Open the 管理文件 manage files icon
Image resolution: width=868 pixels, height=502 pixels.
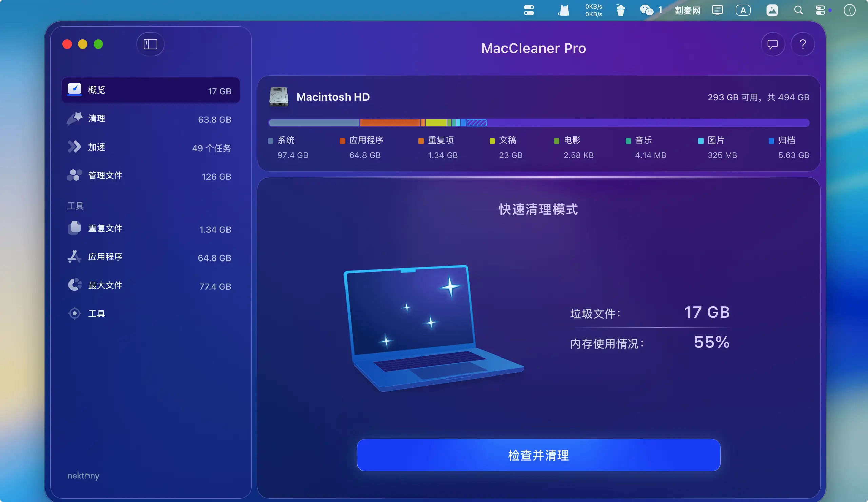(x=74, y=175)
